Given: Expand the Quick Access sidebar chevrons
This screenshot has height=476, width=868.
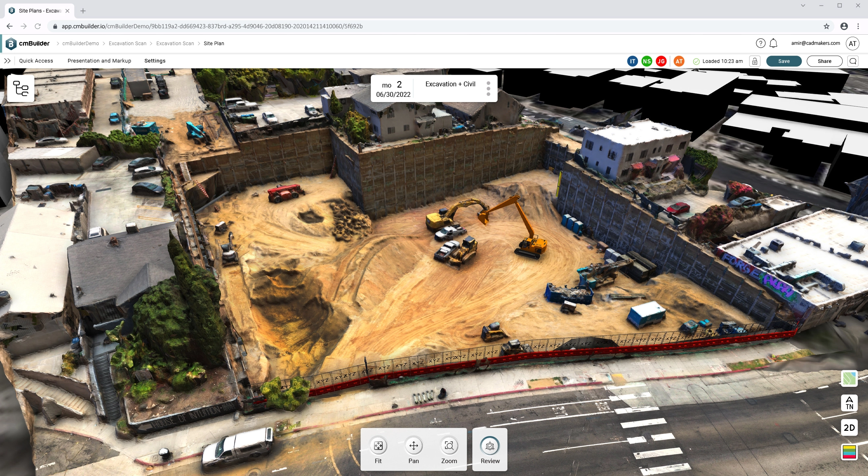Looking at the screenshot, I should 8,61.
